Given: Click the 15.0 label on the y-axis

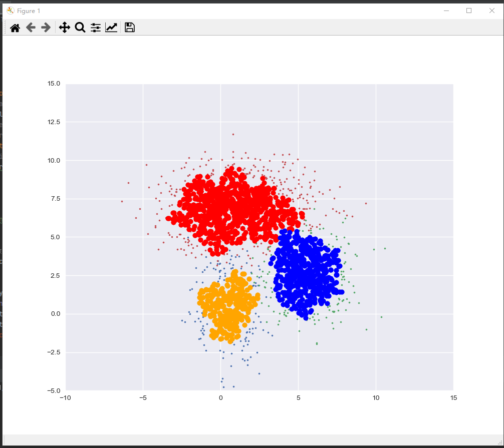Looking at the screenshot, I should click(53, 84).
